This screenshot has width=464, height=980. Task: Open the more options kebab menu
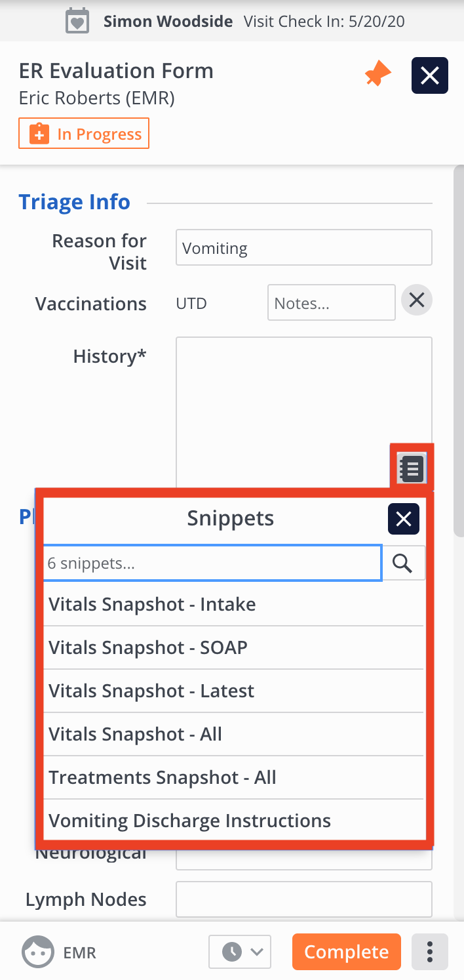tap(429, 952)
